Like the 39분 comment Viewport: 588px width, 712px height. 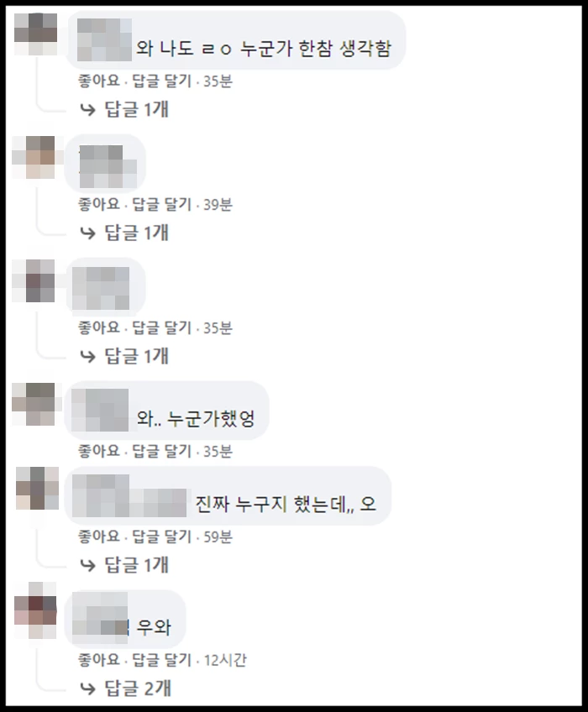click(x=98, y=205)
